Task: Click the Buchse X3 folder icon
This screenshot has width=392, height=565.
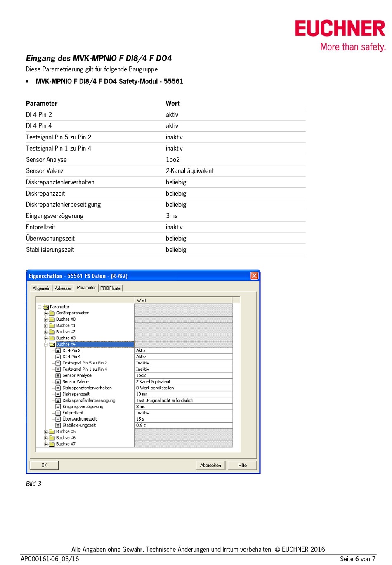Action: point(52,338)
